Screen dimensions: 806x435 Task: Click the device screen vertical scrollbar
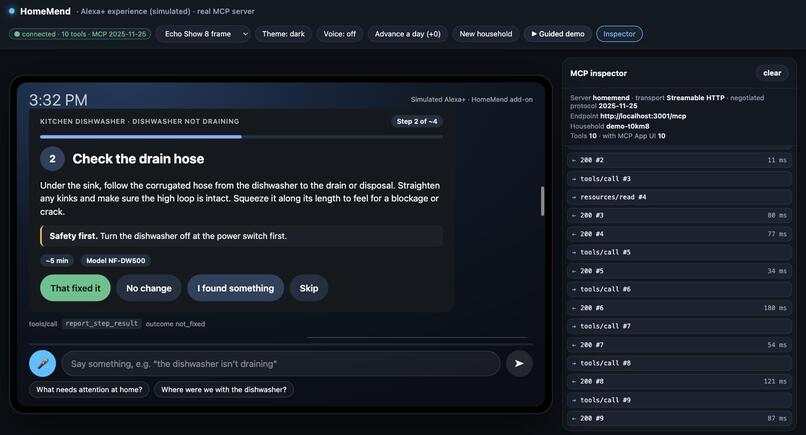(x=542, y=201)
